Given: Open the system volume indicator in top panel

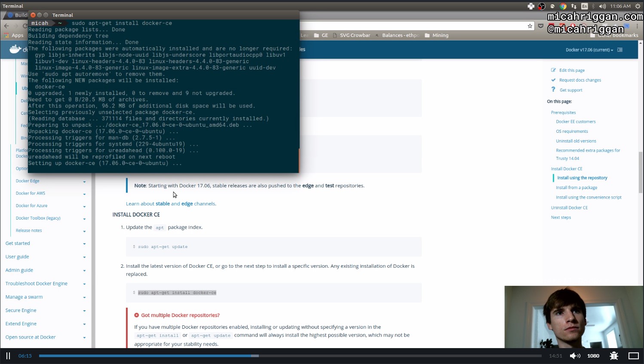Looking at the screenshot, I should coord(602,6).
